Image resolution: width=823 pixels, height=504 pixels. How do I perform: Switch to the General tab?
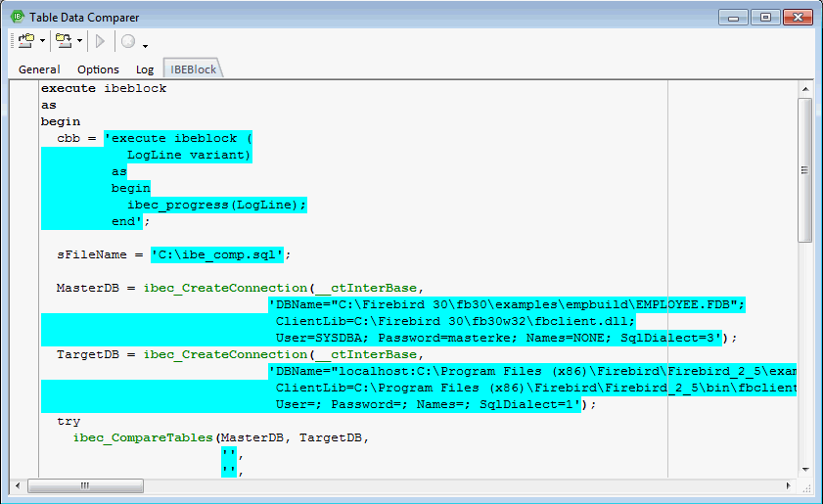click(39, 69)
